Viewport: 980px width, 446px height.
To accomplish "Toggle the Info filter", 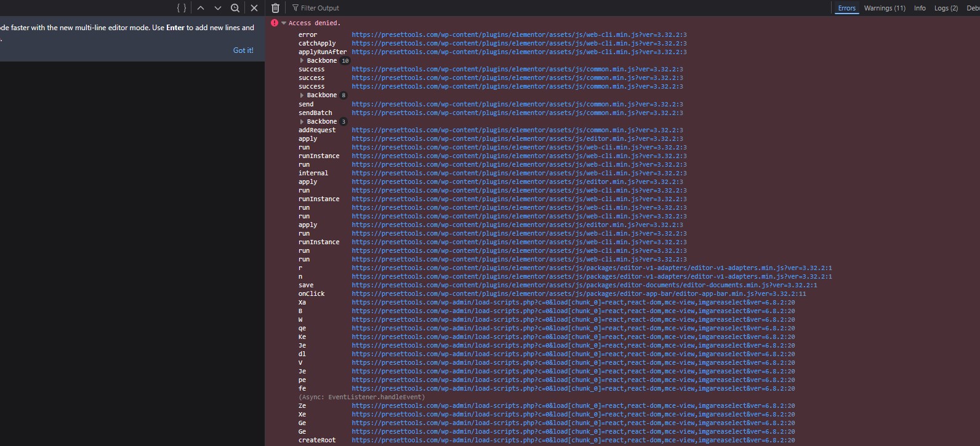I will (920, 8).
